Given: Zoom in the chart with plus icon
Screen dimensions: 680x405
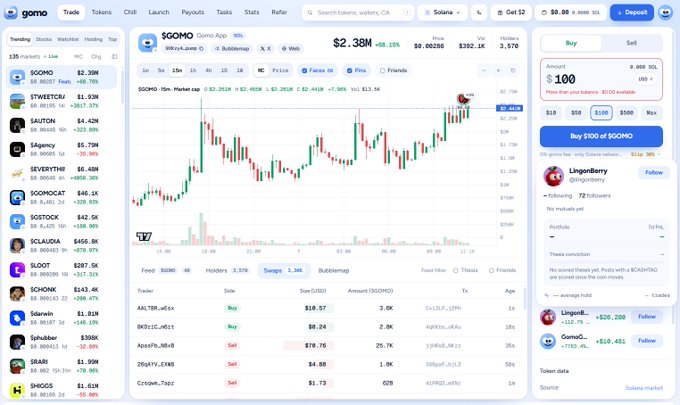Looking at the screenshot, I should click(x=498, y=70).
